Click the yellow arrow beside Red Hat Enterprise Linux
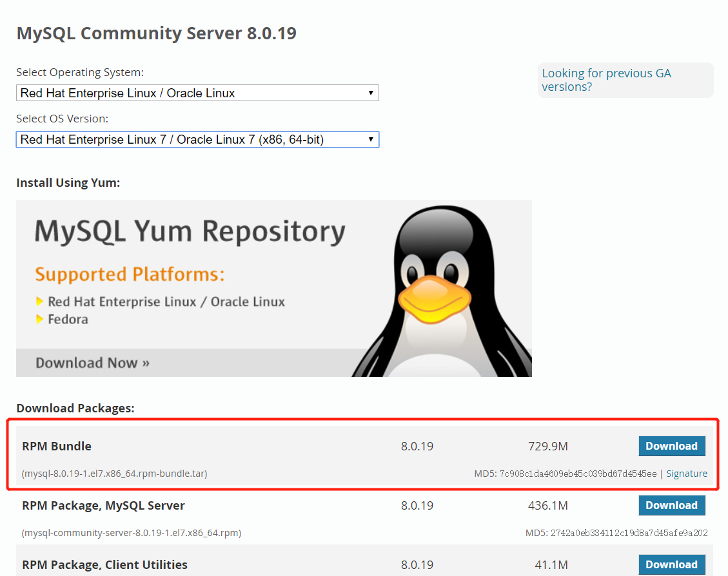Image resolution: width=728 pixels, height=576 pixels. [41, 301]
